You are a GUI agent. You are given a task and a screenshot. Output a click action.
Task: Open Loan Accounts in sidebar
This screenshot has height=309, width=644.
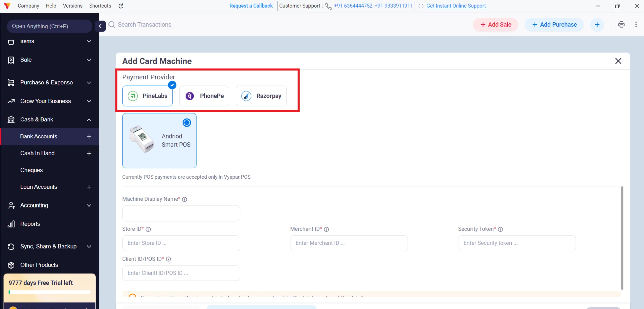pos(38,187)
